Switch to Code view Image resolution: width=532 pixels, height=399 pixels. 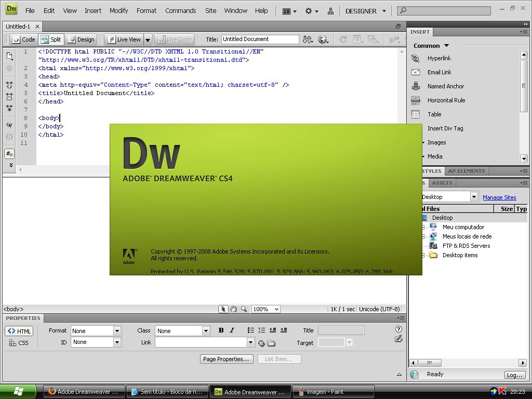23,39
